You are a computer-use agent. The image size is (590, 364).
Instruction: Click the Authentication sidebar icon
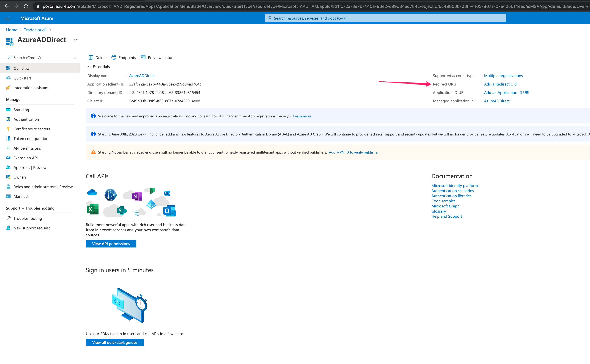pyautogui.click(x=8, y=119)
